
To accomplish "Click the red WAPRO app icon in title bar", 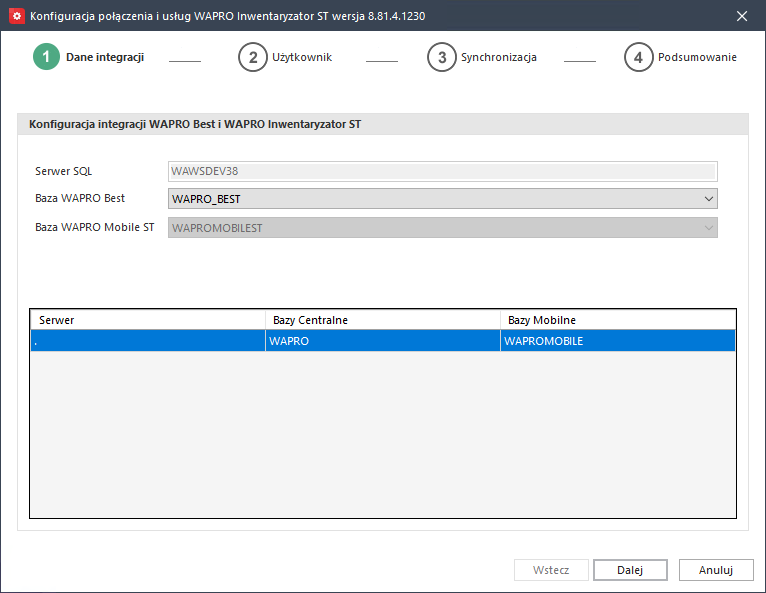I will point(17,16).
